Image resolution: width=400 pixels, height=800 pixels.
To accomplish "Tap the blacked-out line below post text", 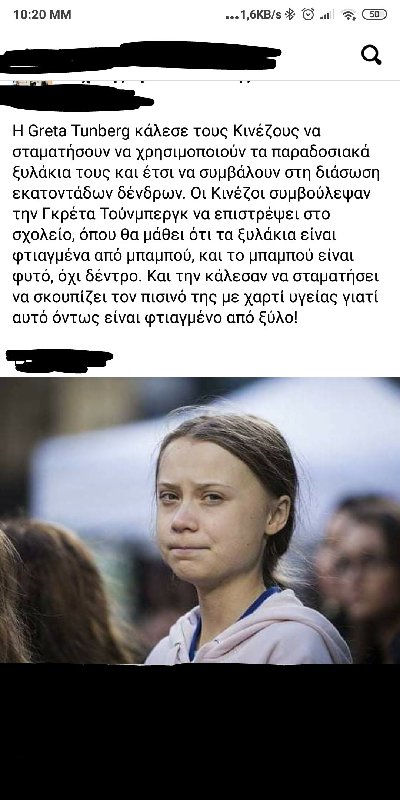I will point(59,360).
